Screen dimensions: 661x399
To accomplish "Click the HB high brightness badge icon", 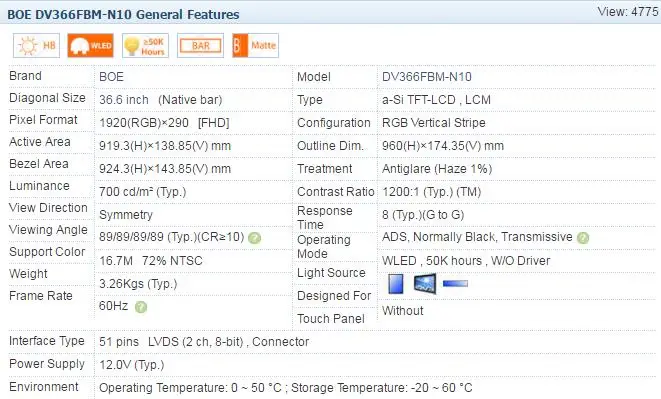I will (x=36, y=46).
